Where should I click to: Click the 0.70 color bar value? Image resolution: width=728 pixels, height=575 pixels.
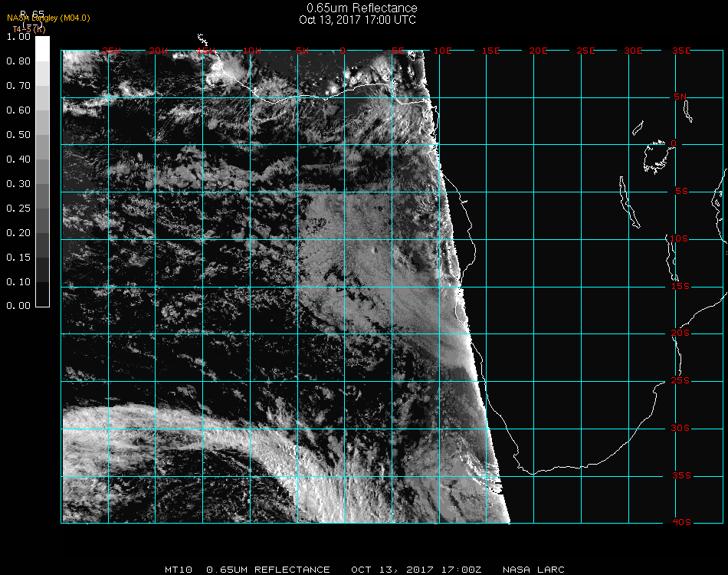(x=18, y=85)
